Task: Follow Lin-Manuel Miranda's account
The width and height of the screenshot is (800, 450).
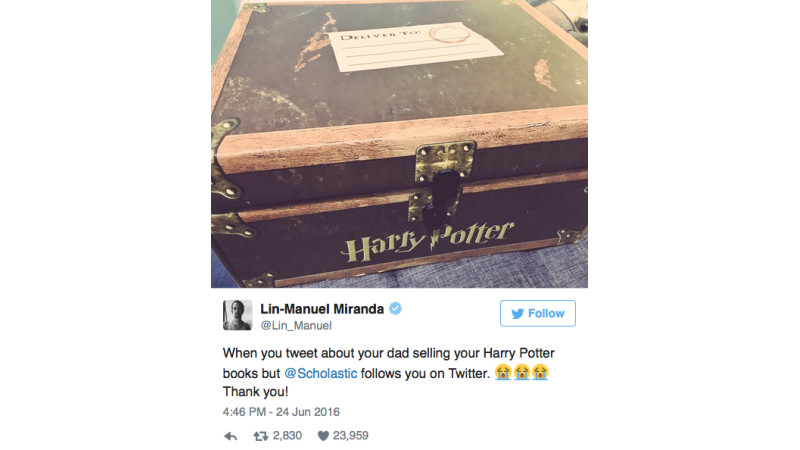Action: 538,313
